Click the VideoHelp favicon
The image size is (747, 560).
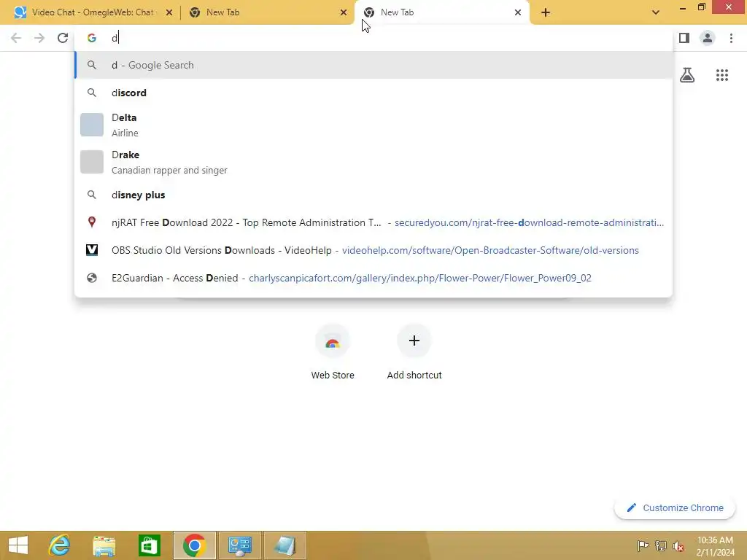tap(92, 250)
